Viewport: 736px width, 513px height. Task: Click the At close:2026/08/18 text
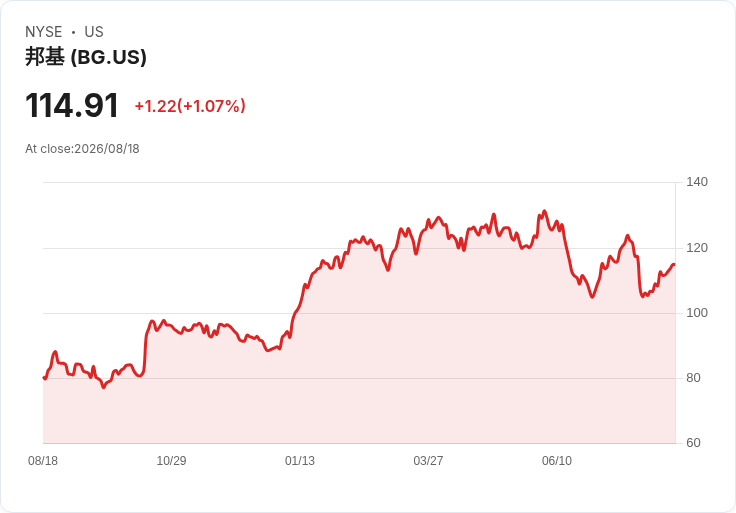coord(82,149)
